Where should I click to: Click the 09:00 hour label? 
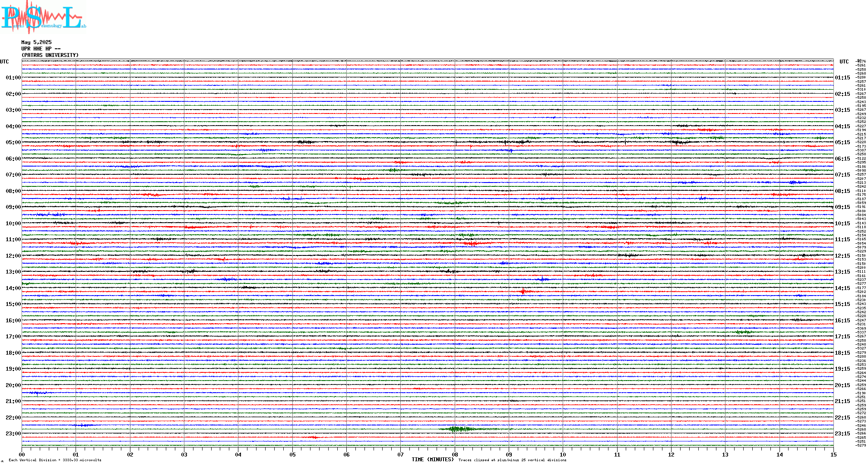(13, 207)
